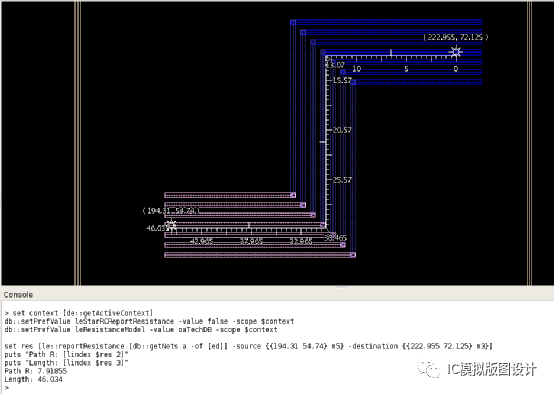Screen dimensions: 554x394
Task: Click the leStarRCReportResistance setPrefValue line
Action: [149, 321]
